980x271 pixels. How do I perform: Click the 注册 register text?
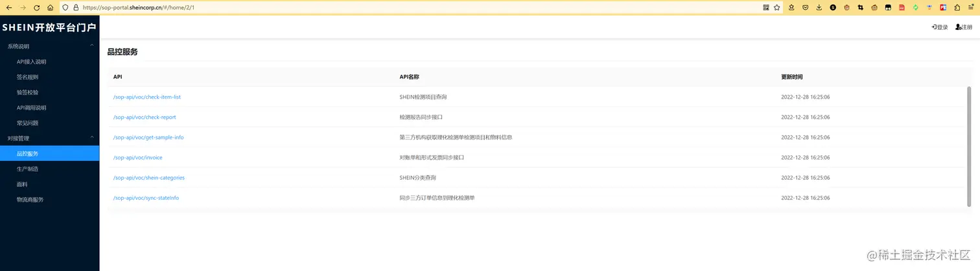point(967,27)
